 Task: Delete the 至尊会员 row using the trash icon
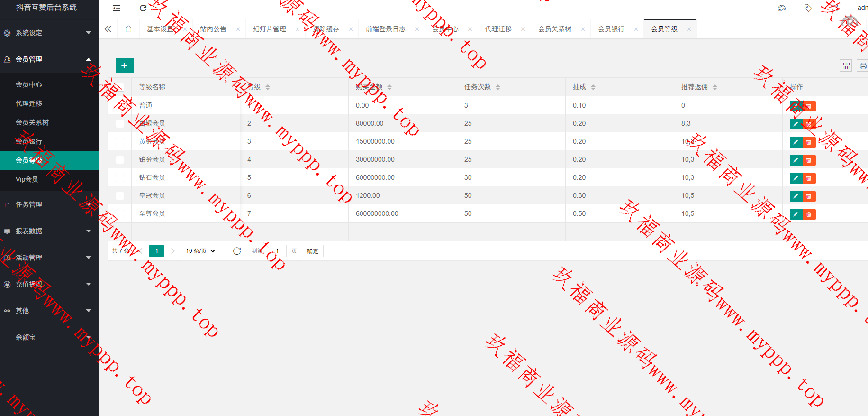809,214
